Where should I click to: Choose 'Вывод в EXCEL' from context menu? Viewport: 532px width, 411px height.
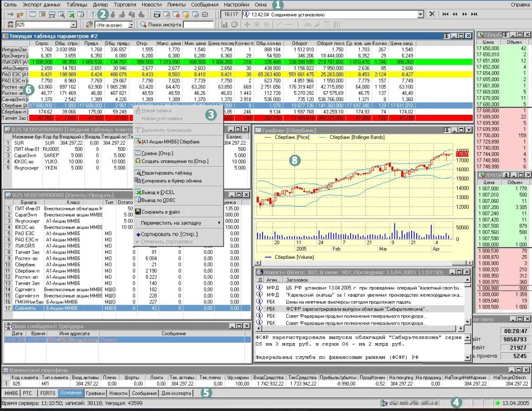pos(158,192)
